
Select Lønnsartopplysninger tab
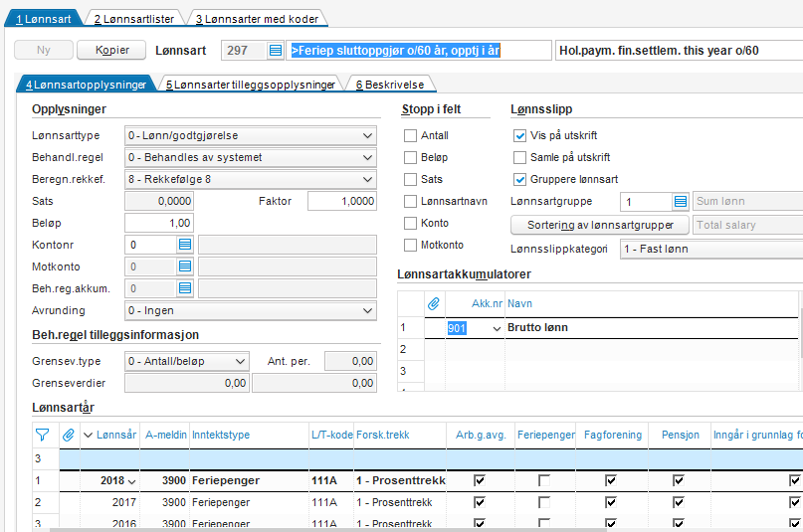(86, 85)
